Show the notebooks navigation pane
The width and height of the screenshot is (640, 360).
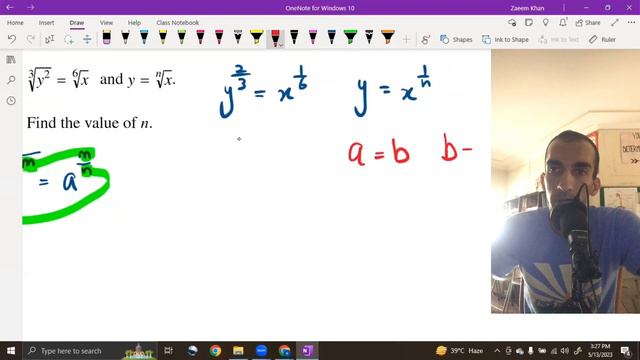tap(11, 60)
